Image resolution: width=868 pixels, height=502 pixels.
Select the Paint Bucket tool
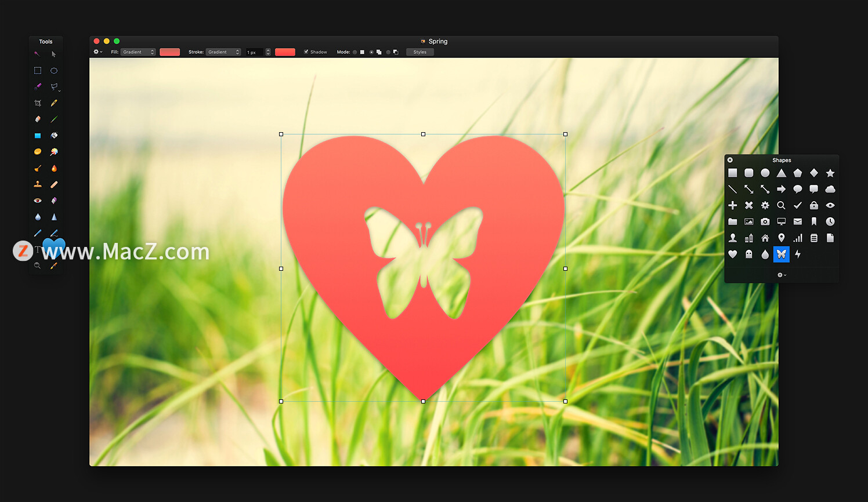click(x=54, y=136)
